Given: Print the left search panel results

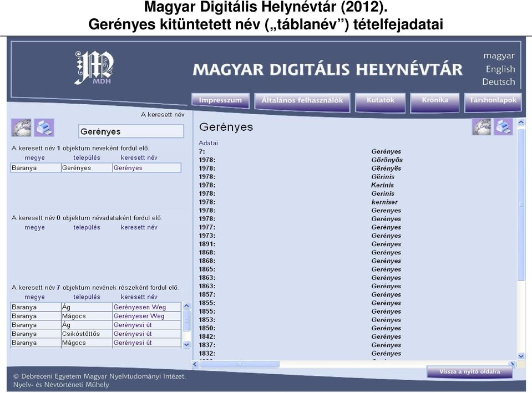Looking at the screenshot, I should click(44, 127).
